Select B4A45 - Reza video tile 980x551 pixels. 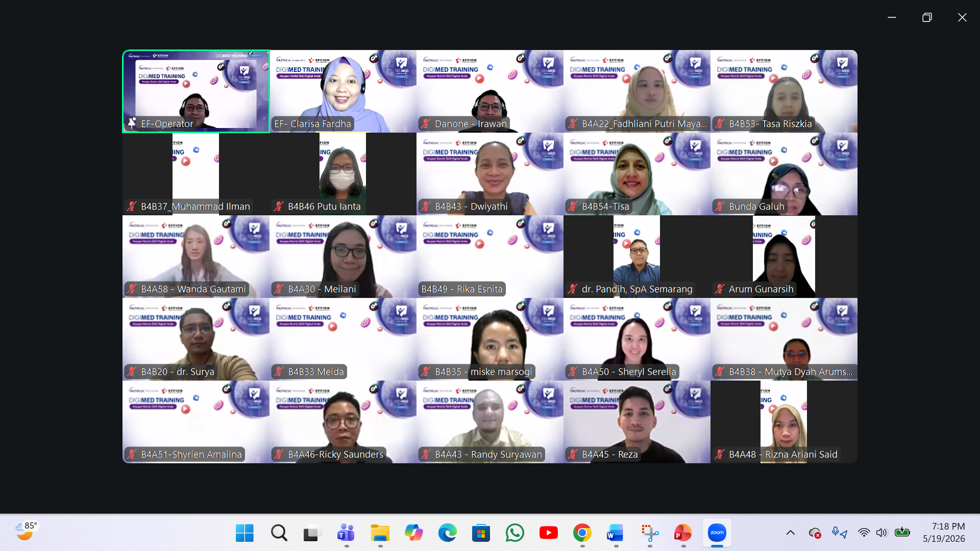tap(637, 422)
